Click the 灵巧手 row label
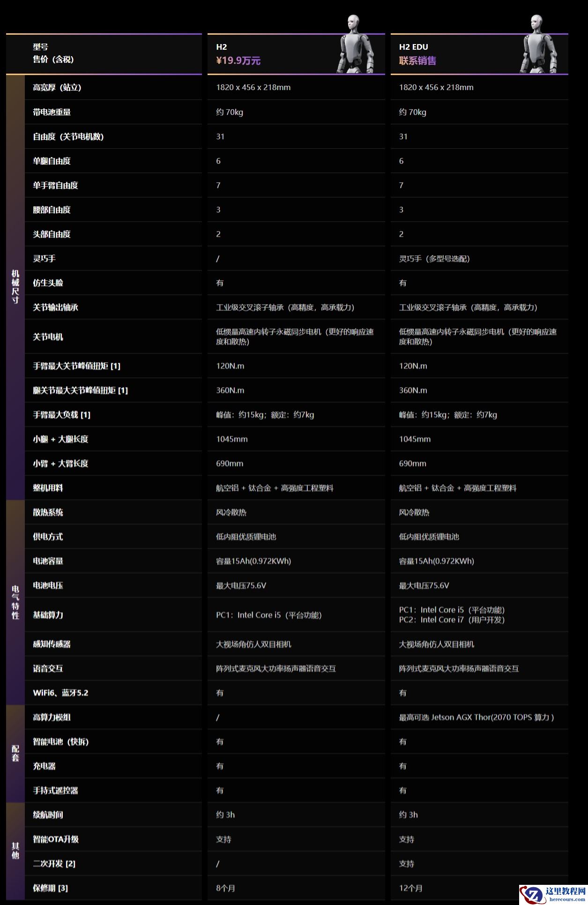Image resolution: width=588 pixels, height=905 pixels. tap(44, 258)
